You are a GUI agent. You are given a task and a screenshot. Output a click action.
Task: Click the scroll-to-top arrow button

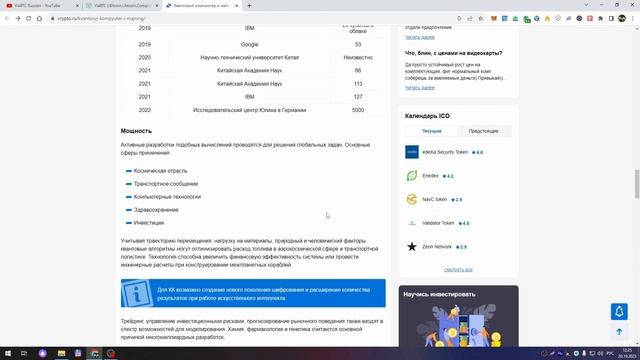(x=619, y=332)
